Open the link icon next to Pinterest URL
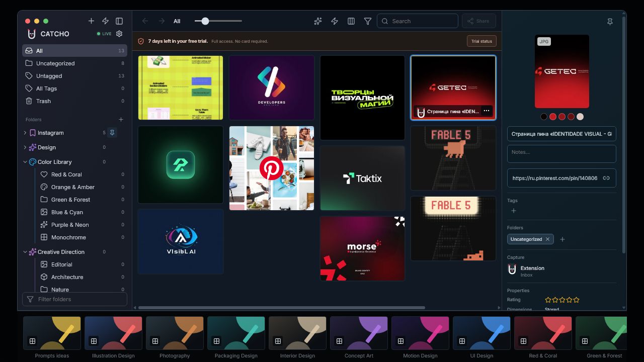The image size is (644, 362). pos(606,178)
